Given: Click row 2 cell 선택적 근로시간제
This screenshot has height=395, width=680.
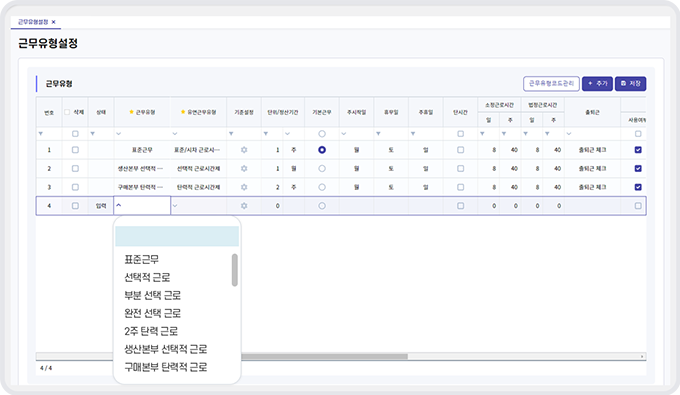Looking at the screenshot, I should click(x=198, y=168).
